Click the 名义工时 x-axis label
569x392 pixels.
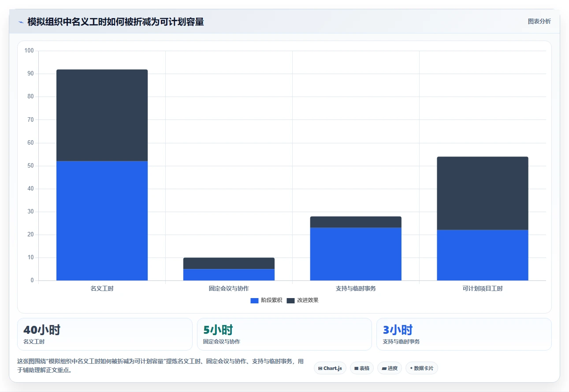click(x=102, y=289)
